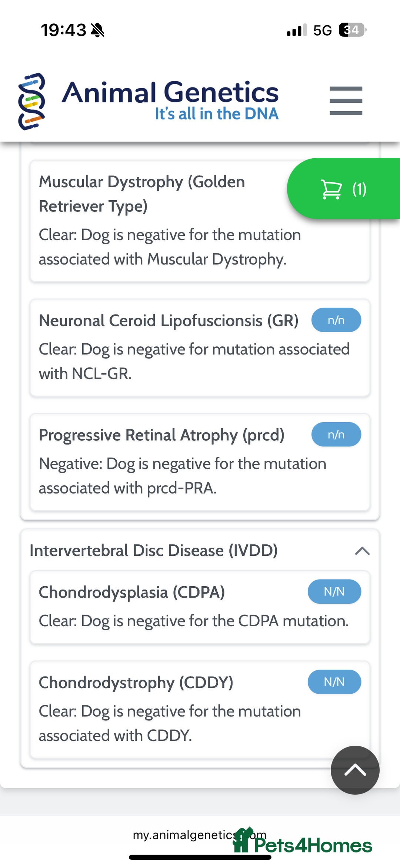Click the Animal Genetics DNA logo
Viewport: 400px width, 868px height.
(x=32, y=101)
